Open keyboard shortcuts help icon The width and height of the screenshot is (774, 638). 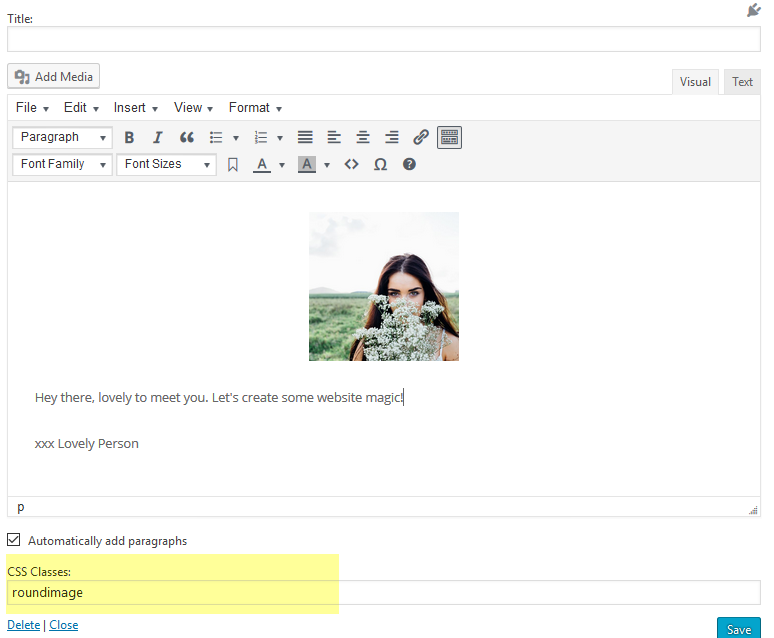pos(409,164)
